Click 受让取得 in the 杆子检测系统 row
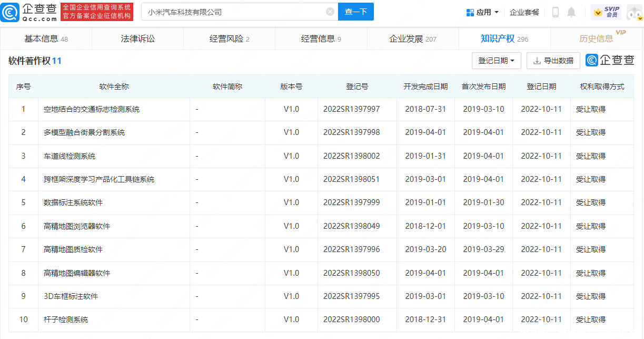The height and width of the screenshot is (339, 644). pos(591,319)
